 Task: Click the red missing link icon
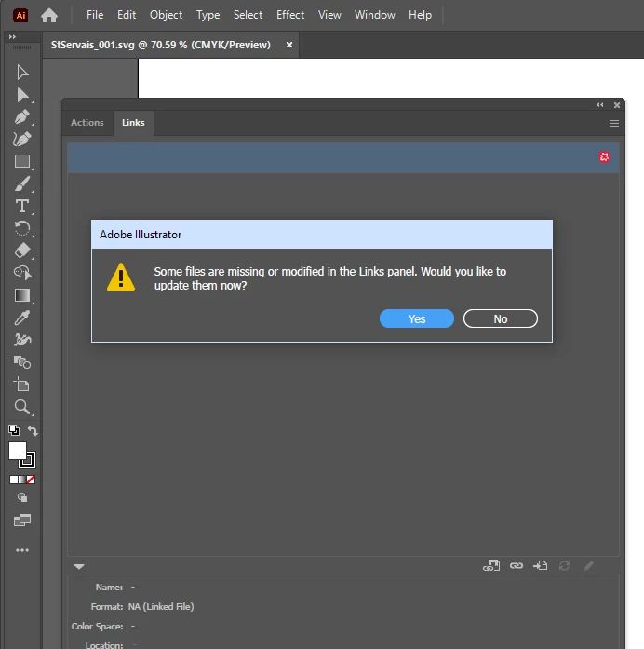click(604, 156)
